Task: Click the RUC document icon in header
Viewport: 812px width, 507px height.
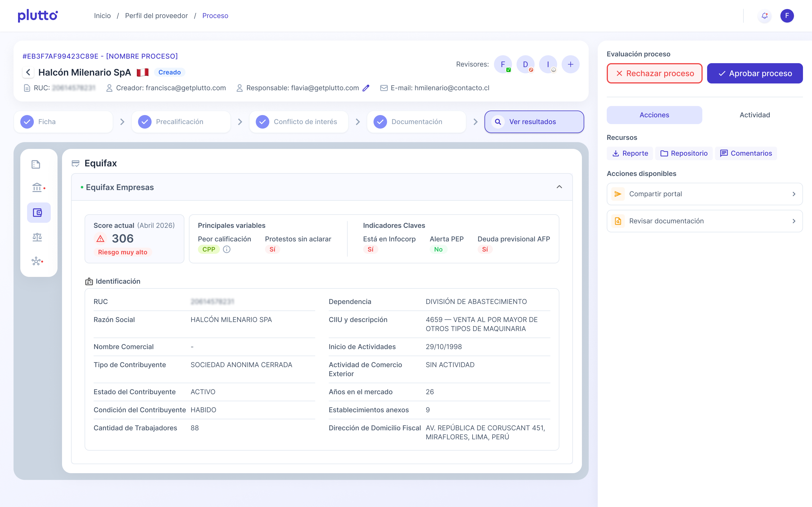Action: click(x=27, y=88)
